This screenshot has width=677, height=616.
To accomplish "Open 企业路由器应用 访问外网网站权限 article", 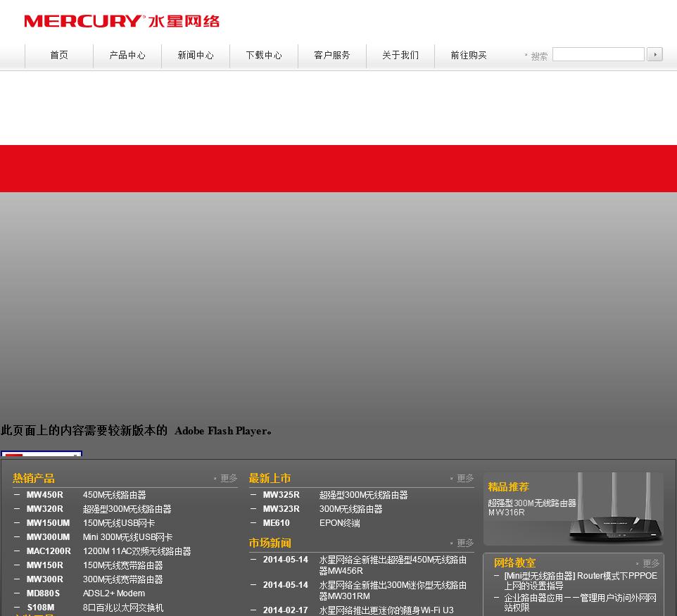I will (581, 603).
